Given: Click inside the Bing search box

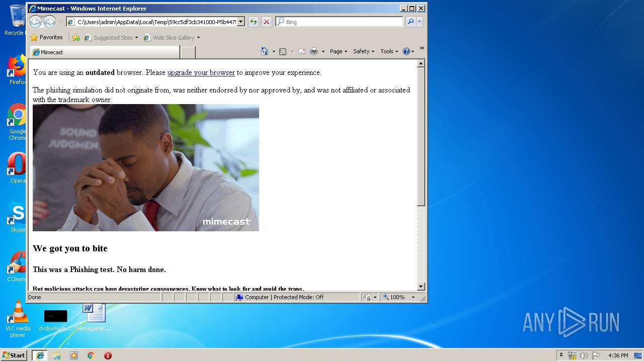Looking at the screenshot, I should click(340, 22).
